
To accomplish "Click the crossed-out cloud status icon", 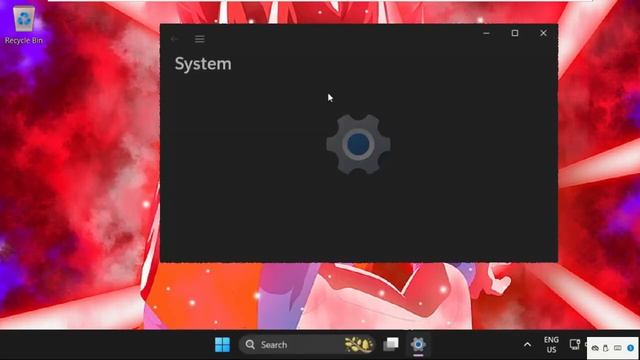I will pos(596,348).
